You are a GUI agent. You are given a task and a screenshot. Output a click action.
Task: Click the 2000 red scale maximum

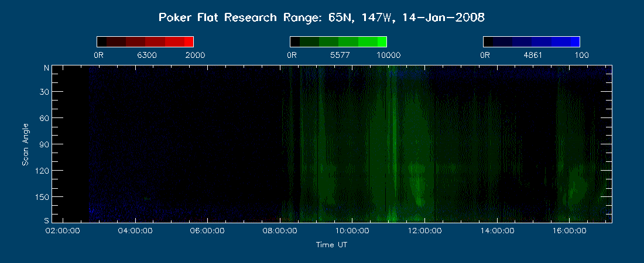[195, 56]
